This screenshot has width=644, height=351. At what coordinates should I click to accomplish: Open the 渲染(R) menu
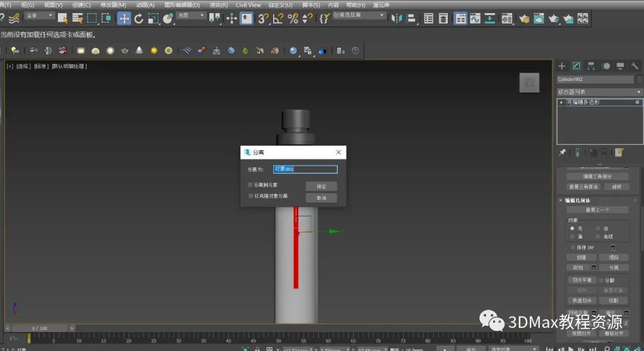218,5
